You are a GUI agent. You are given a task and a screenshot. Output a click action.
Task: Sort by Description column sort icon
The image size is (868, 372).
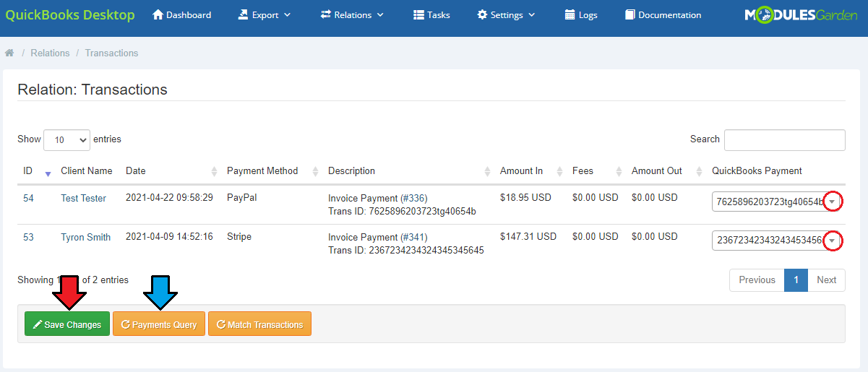click(487, 171)
